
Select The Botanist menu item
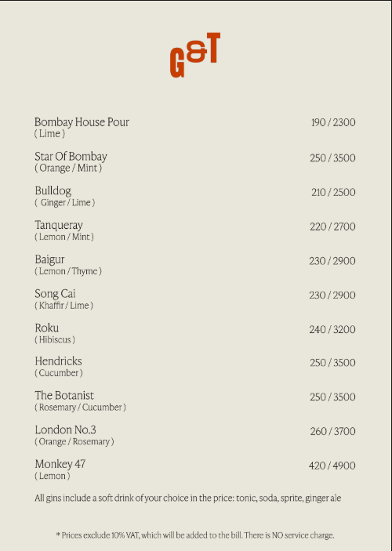click(x=64, y=395)
